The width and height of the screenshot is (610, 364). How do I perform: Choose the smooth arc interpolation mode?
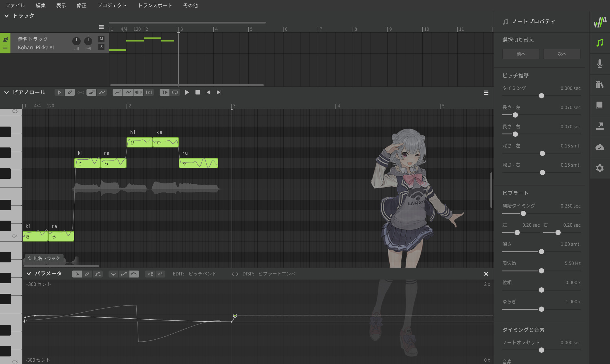134,274
